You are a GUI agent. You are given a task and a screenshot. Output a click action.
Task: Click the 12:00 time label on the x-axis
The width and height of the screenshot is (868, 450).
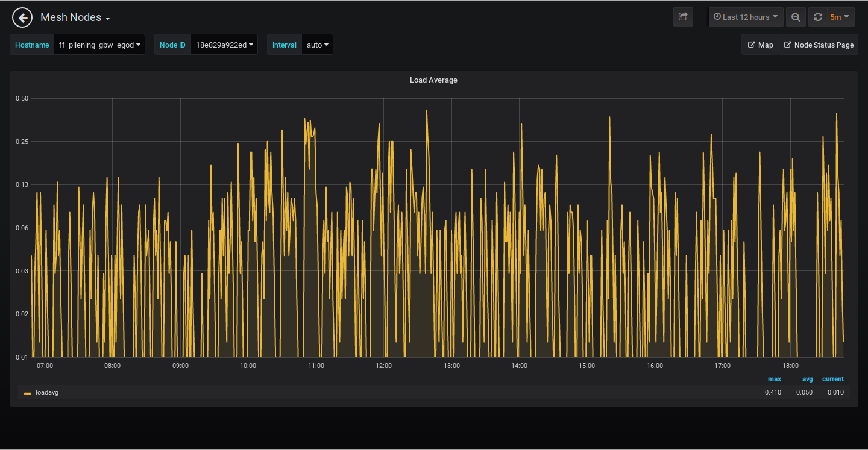pyautogui.click(x=383, y=366)
